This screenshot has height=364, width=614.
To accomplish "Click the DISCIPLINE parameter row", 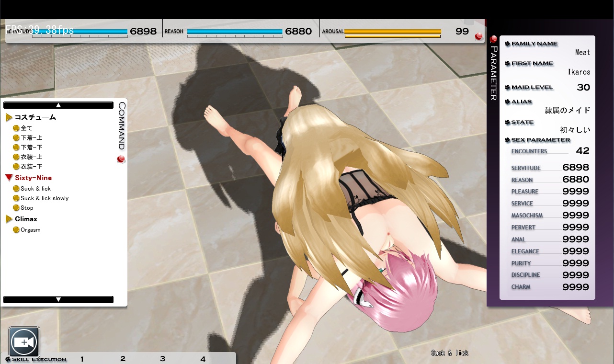I will coord(550,275).
